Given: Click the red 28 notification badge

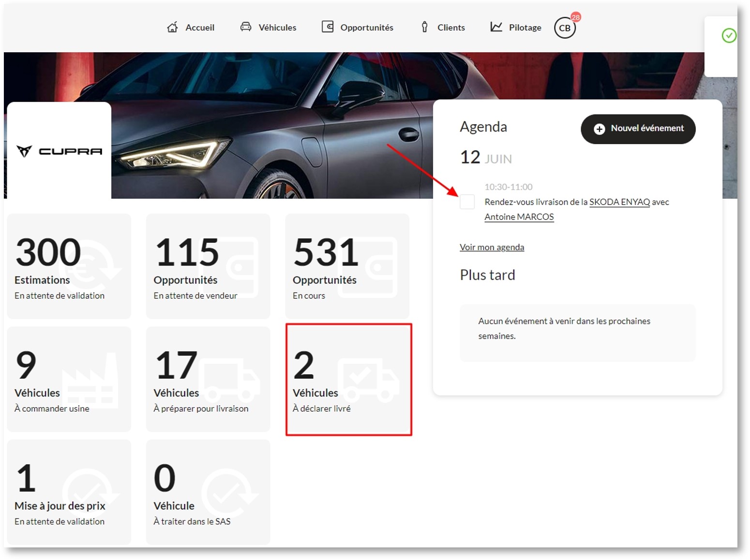Looking at the screenshot, I should 575,17.
